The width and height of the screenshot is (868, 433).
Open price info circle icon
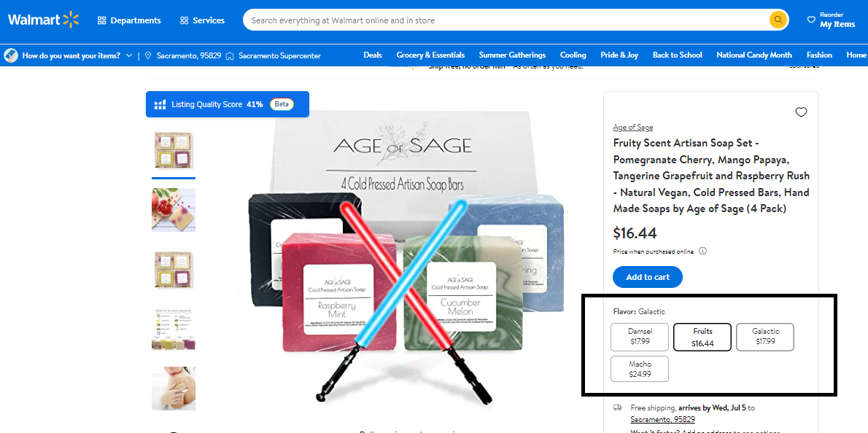pos(702,251)
